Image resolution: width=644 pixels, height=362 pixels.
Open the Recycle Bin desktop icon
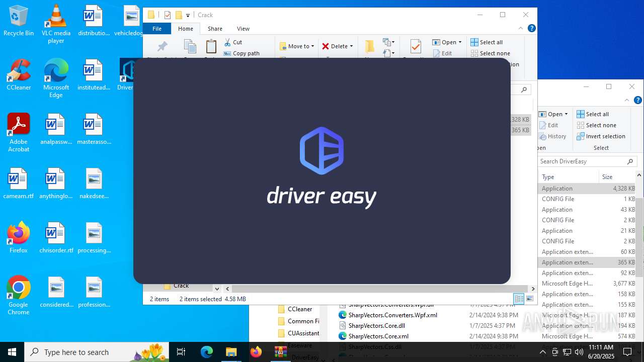click(19, 21)
